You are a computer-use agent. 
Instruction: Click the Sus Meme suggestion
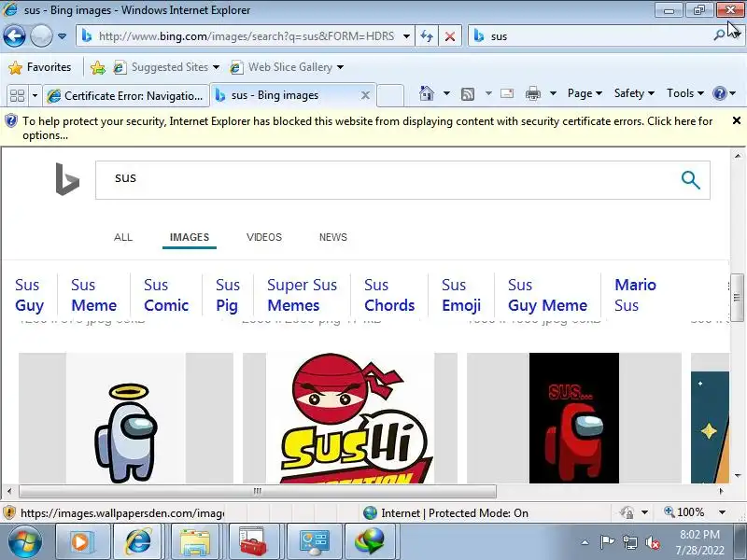pyautogui.click(x=94, y=295)
